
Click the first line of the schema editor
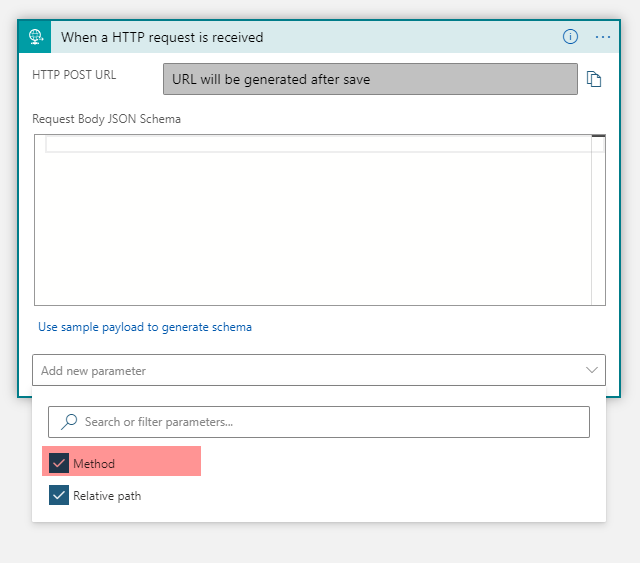pos(318,145)
